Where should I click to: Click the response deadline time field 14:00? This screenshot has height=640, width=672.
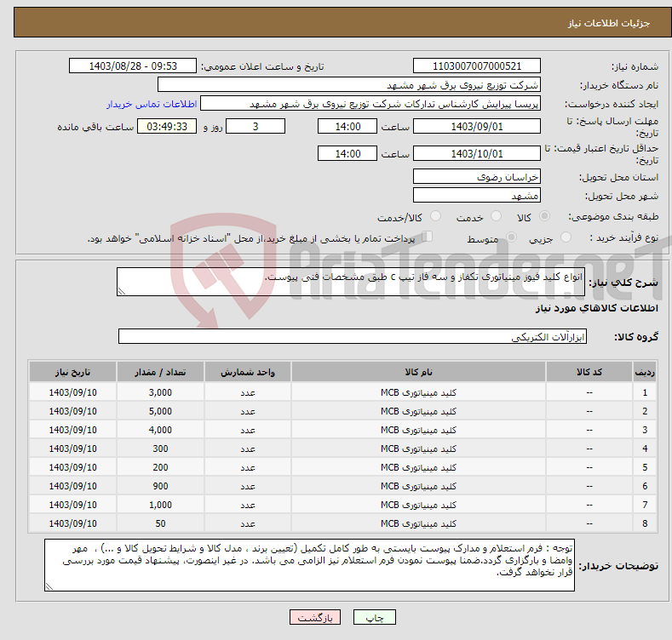pos(347,126)
